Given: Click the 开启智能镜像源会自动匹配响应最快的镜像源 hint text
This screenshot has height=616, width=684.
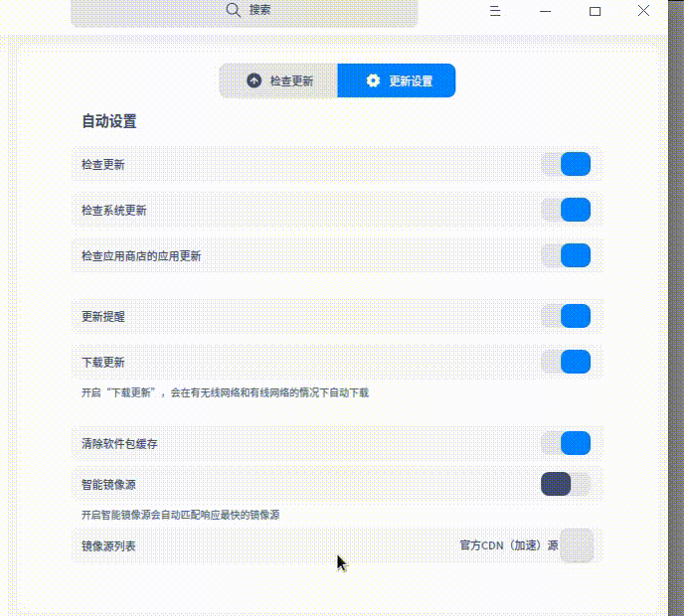Looking at the screenshot, I should pos(181,515).
